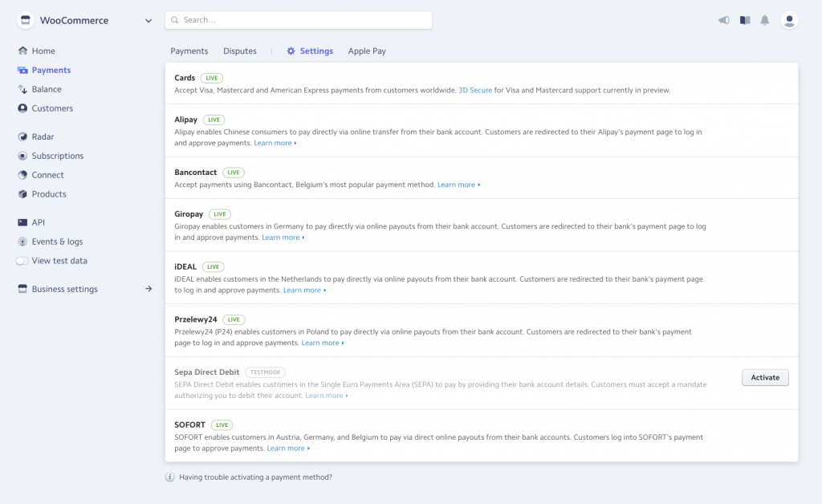Expand the WooCommerce account dropdown
The width and height of the screenshot is (822, 504).
[149, 21]
